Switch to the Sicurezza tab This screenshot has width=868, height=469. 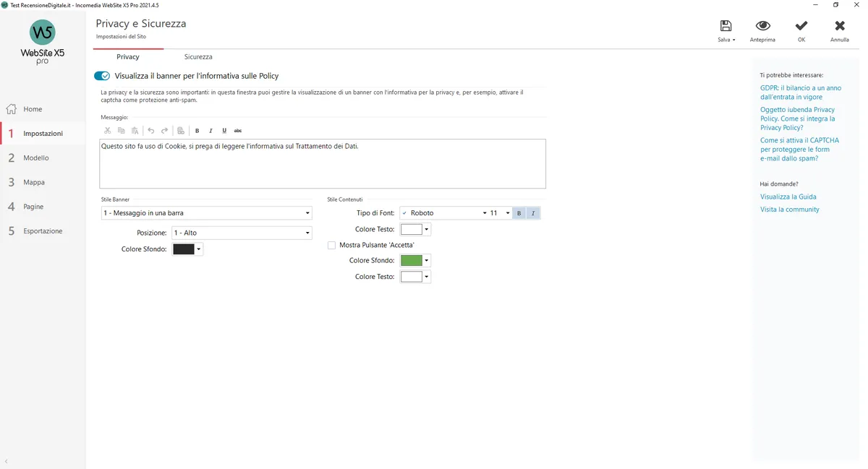198,56
